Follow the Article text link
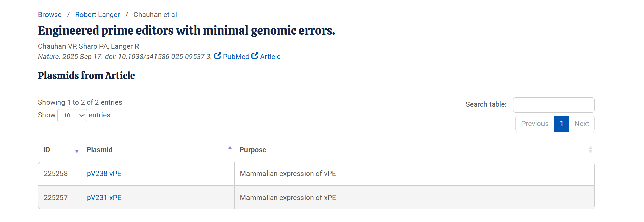Image resolution: width=644 pixels, height=222 pixels. [270, 57]
